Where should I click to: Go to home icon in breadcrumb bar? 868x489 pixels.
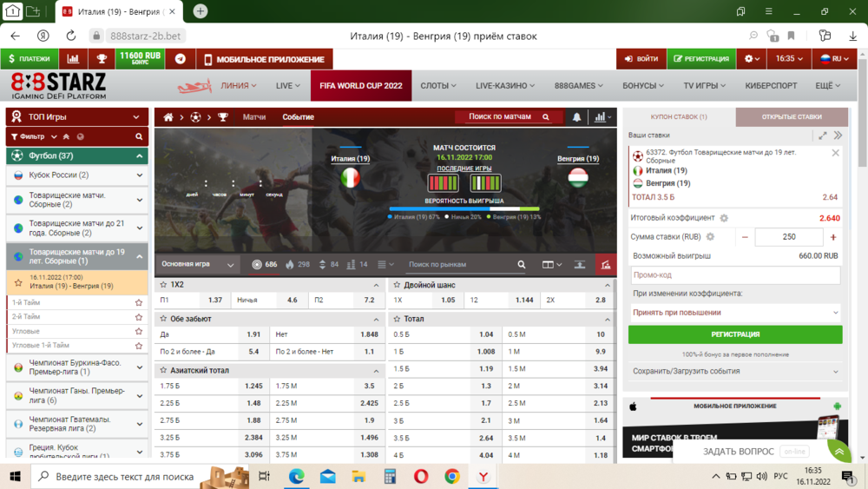pyautogui.click(x=168, y=117)
